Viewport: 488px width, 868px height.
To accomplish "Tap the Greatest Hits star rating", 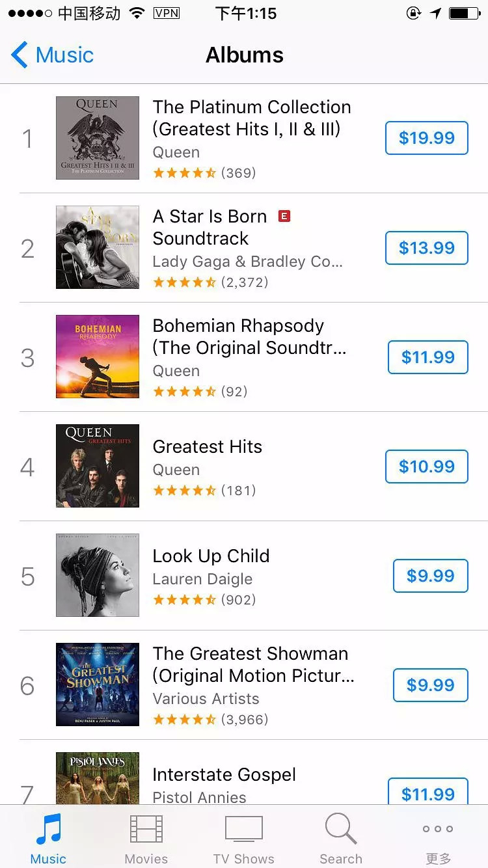I will click(x=184, y=490).
